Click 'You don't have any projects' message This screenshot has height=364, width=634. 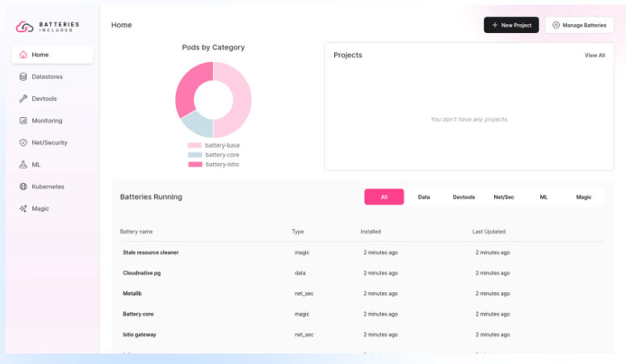pos(469,119)
